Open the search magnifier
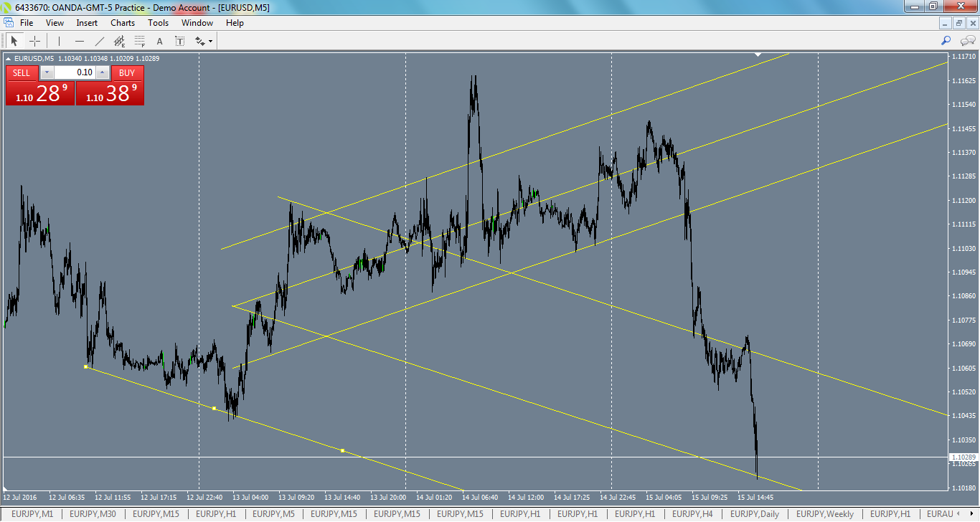Viewport: 980px width, 522px height. (x=946, y=40)
